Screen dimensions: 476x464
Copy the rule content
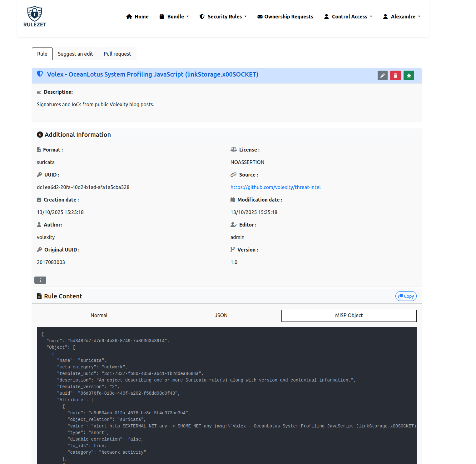tap(406, 296)
